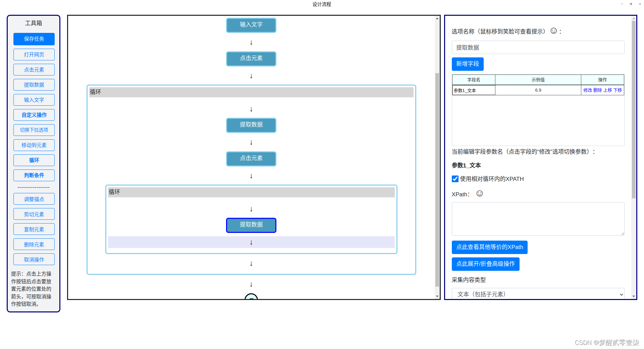This screenshot has height=349, width=644.
Task: Select 自定义操作 tool in toolbox
Action: (x=34, y=115)
